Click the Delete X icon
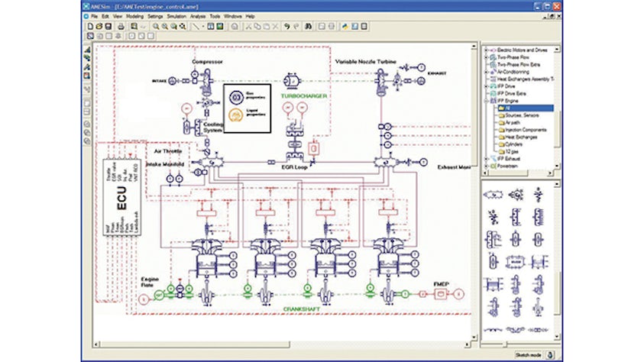The width and height of the screenshot is (644, 362). [275, 26]
